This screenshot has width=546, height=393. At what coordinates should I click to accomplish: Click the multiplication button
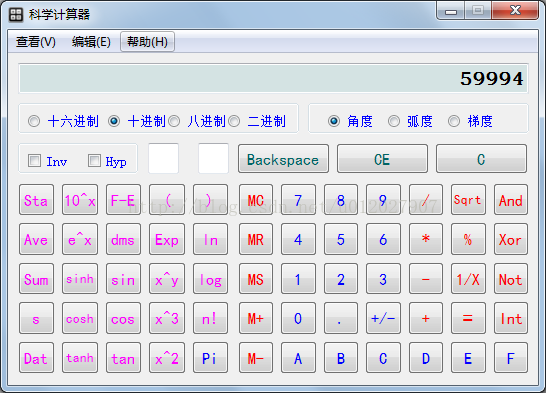point(426,239)
